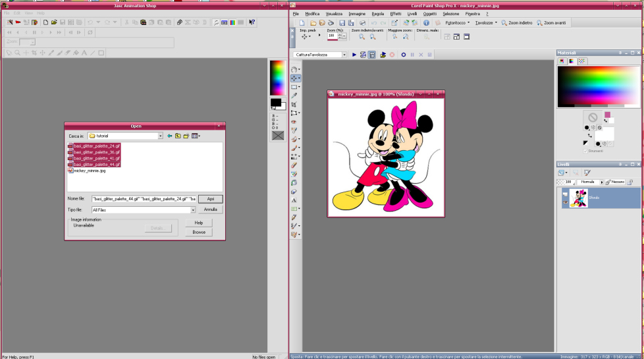Viewport: 644px width, 359px height.
Task: Click the blue Info icon in Paint Shop Pro toolbar
Action: tap(426, 23)
